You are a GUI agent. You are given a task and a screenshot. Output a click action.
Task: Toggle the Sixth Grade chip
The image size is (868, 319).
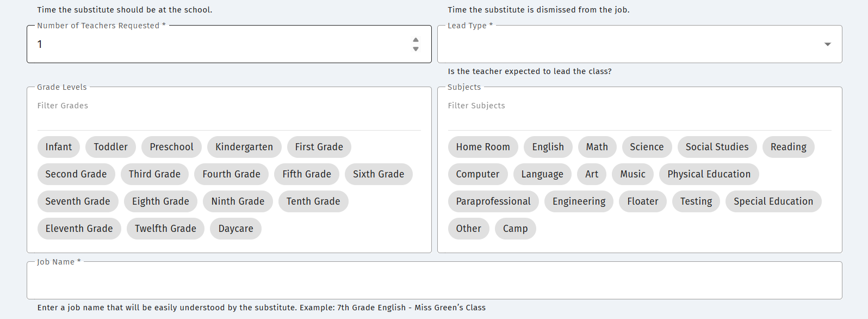379,174
